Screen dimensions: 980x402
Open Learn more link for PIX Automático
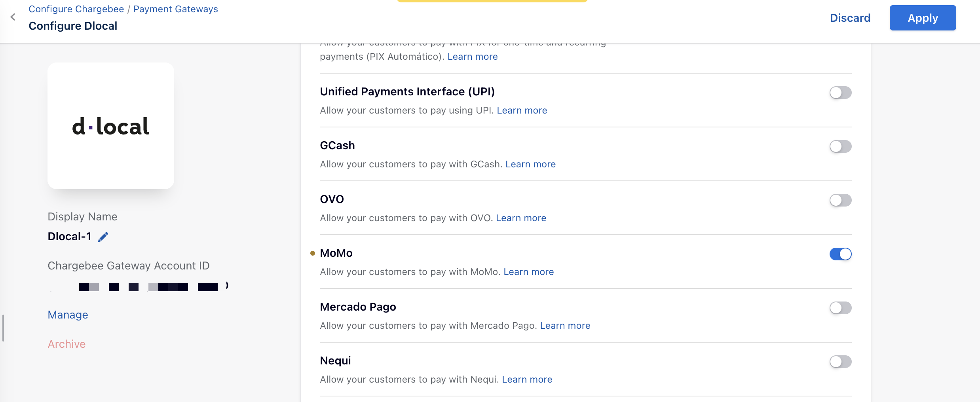[x=473, y=57]
